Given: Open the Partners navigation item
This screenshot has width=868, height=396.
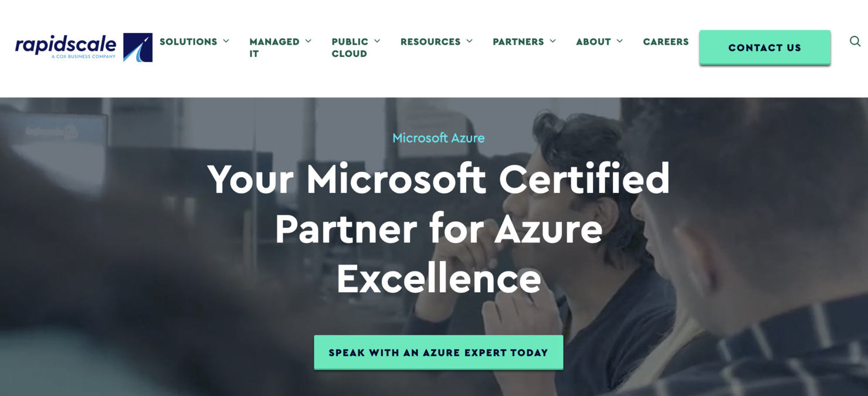Looking at the screenshot, I should [x=518, y=42].
